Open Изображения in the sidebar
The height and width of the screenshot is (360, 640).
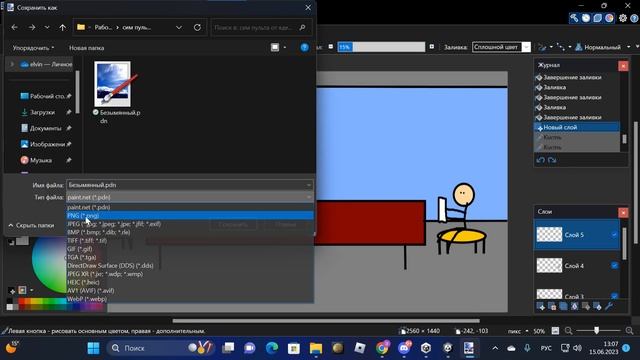pyautogui.click(x=46, y=144)
